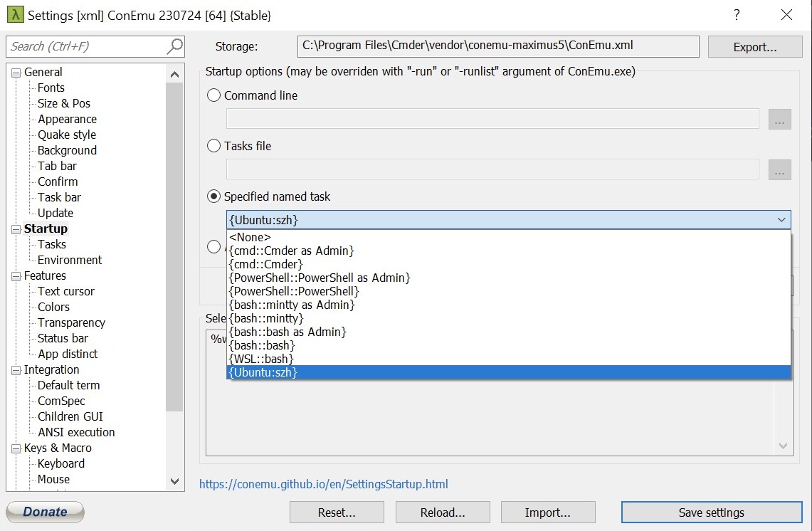This screenshot has height=531, width=812.
Task: Open the Size & Pos settings page
Action: pyautogui.click(x=64, y=104)
